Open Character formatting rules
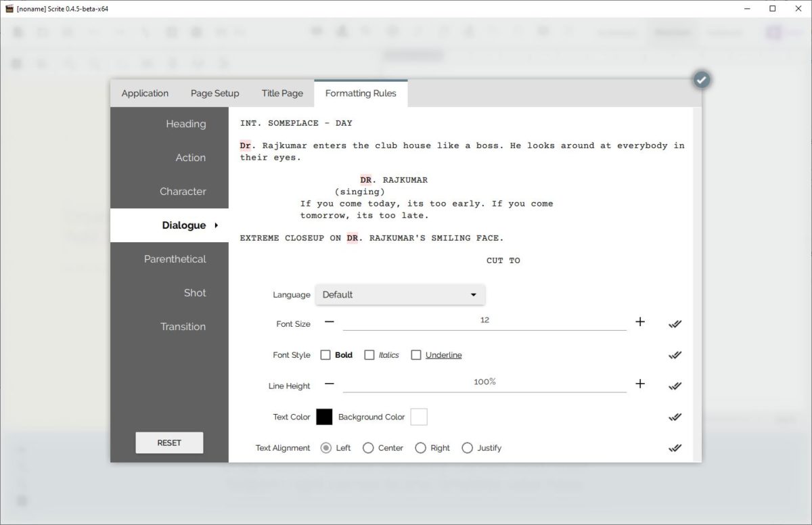 (x=170, y=191)
